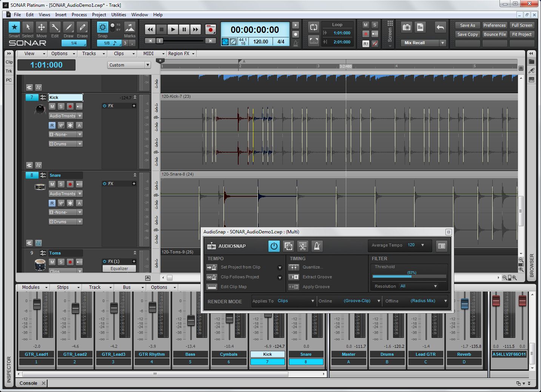This screenshot has width=541, height=392.
Task: Select the Cymbals console strip name
Action: pos(229,354)
